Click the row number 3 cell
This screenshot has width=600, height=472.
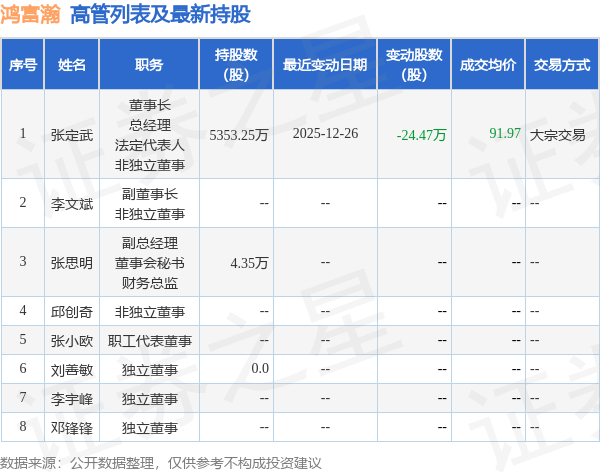[x=23, y=261]
